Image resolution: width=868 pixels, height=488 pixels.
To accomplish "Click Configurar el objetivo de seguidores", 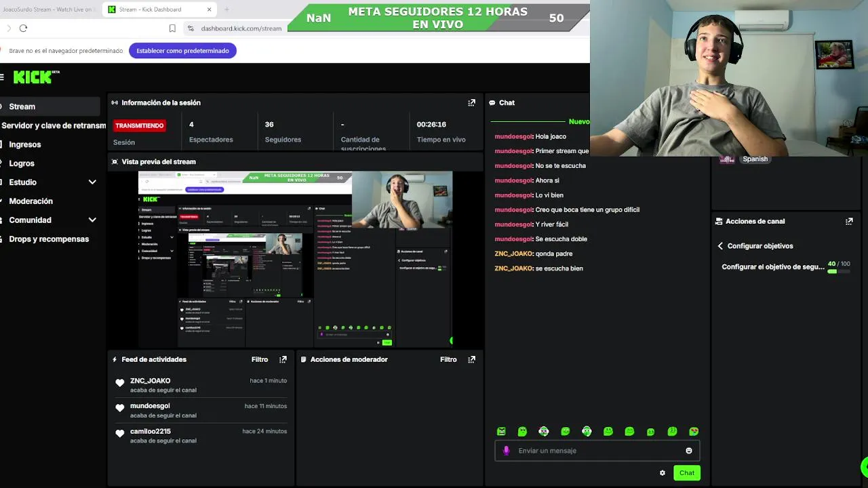I will pyautogui.click(x=773, y=267).
